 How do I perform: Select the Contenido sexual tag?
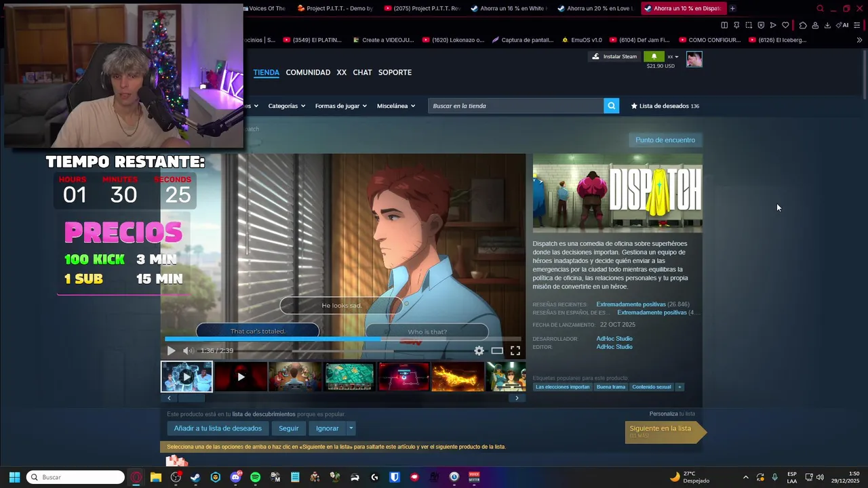pos(652,387)
